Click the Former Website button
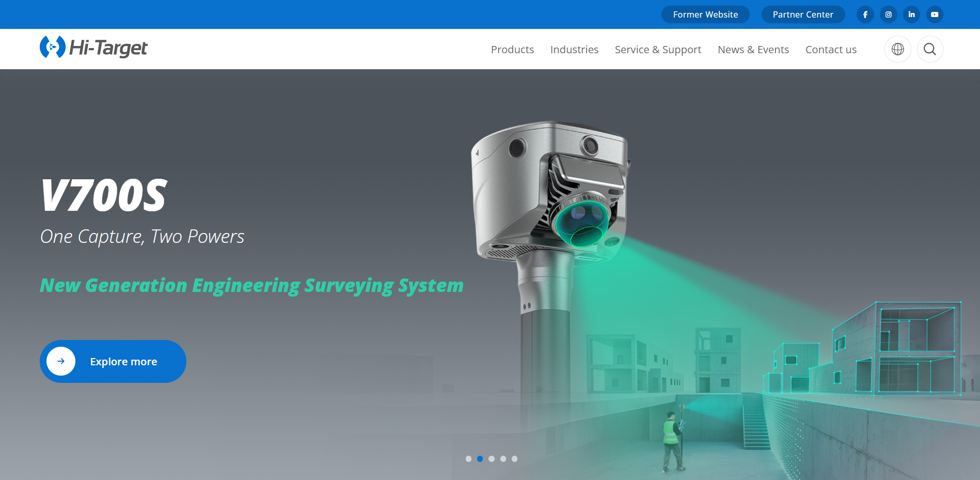The image size is (980, 480). click(x=705, y=14)
